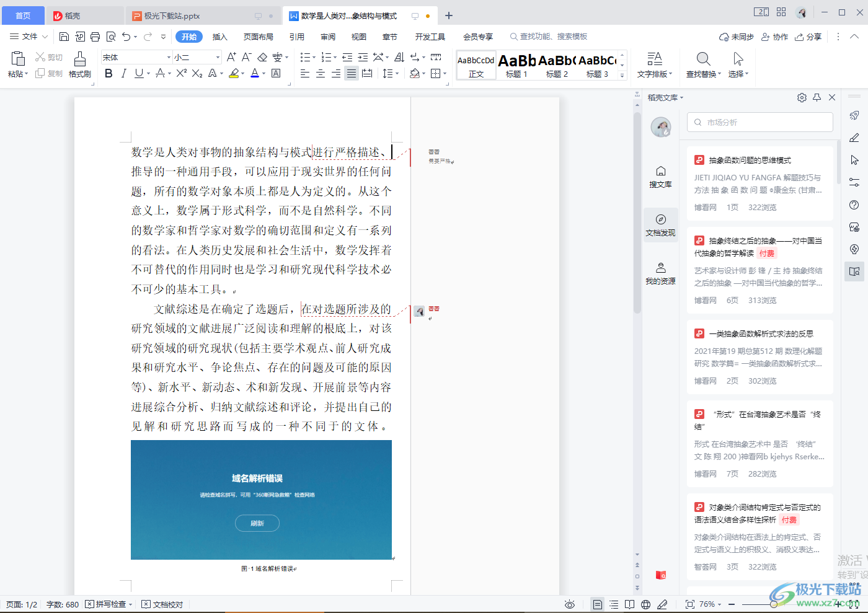Apply the blue font color button

(x=254, y=73)
